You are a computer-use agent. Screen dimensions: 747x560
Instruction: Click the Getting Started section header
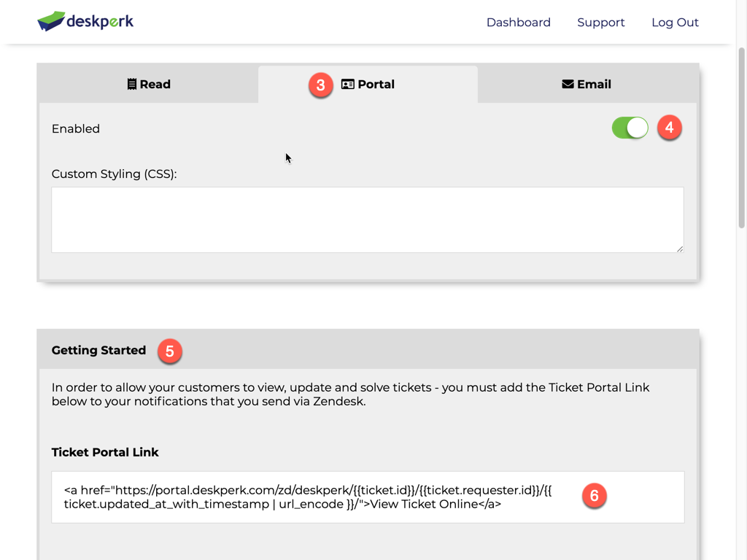98,351
